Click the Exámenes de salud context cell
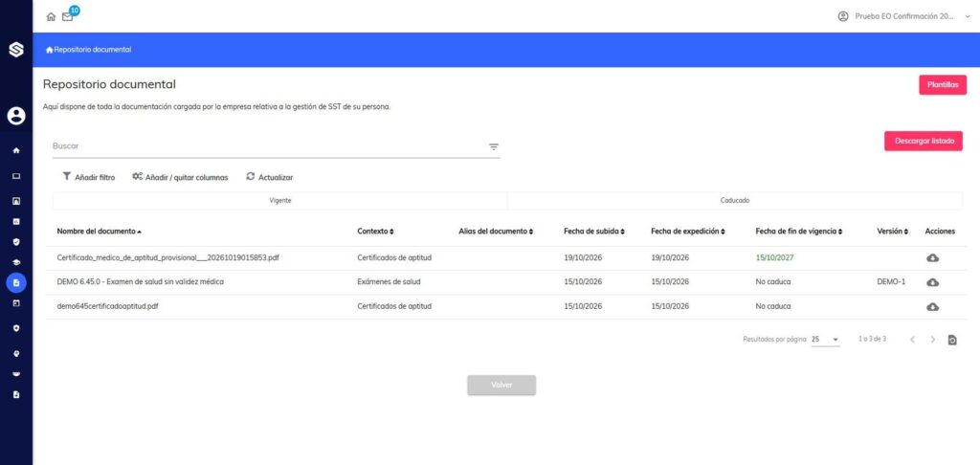The height and width of the screenshot is (465, 980). [x=389, y=282]
